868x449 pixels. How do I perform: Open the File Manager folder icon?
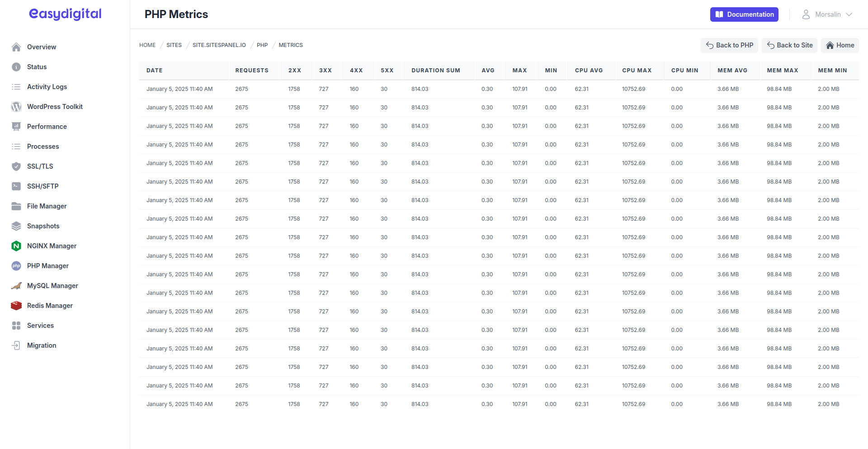(16, 206)
